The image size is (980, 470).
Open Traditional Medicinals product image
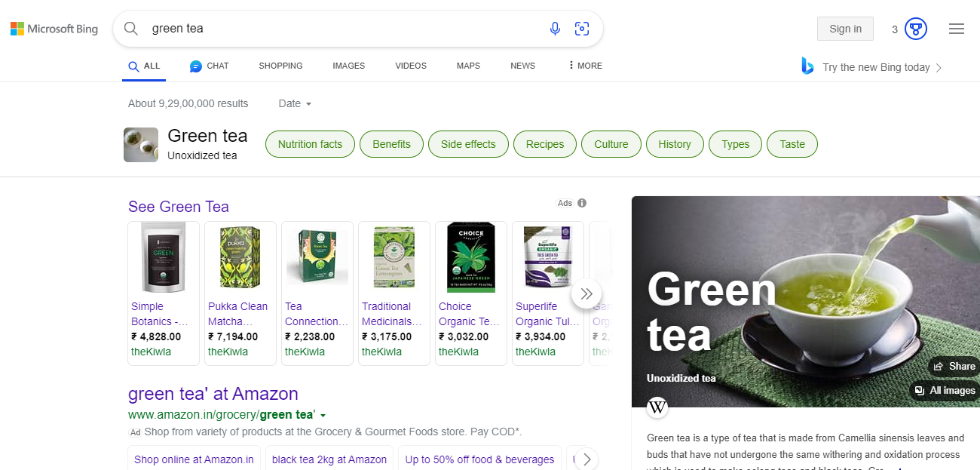[394, 258]
